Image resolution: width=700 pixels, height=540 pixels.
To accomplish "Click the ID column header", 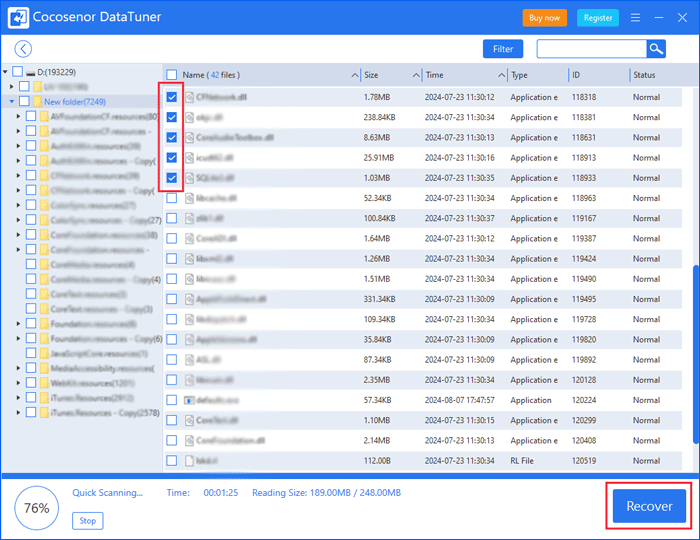I will tap(598, 75).
